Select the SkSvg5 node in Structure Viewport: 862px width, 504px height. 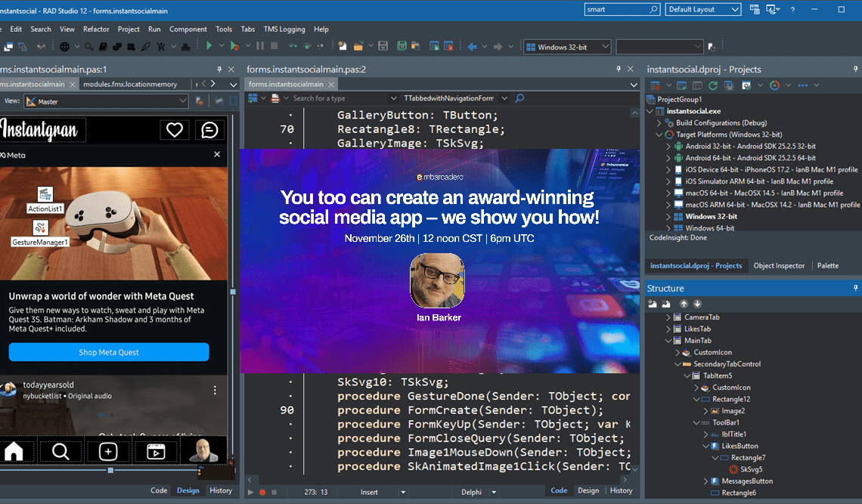coord(751,469)
